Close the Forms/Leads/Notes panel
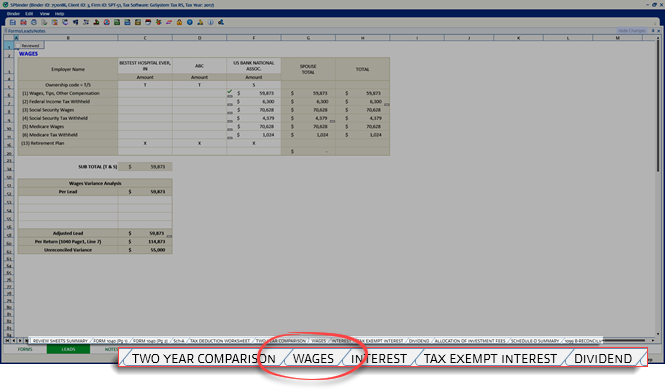This screenshot has width=665, height=390. click(659, 31)
